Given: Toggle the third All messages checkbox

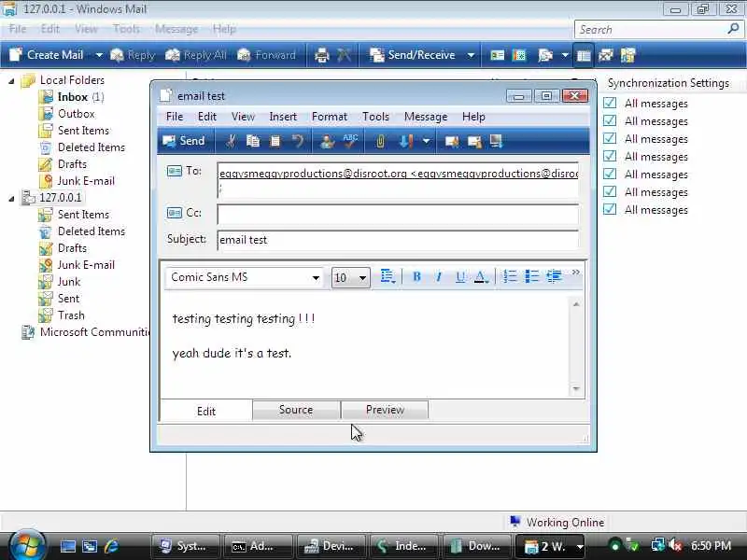Looking at the screenshot, I should (x=610, y=138).
